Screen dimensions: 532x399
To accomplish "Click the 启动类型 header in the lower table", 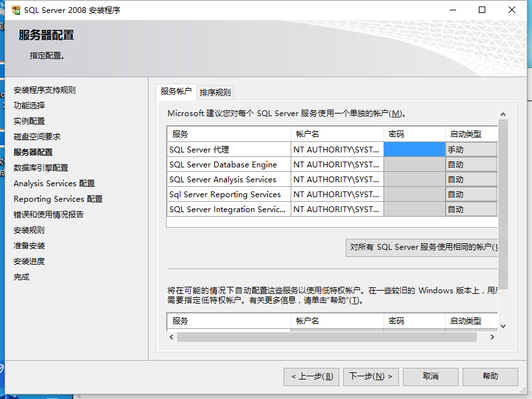I will pyautogui.click(x=472, y=320).
